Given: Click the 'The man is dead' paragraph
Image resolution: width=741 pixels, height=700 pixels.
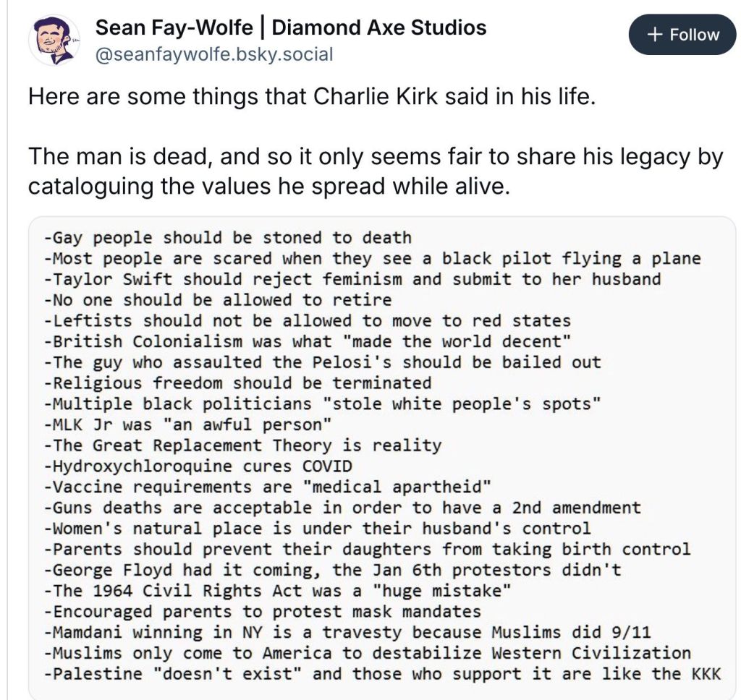Looking at the screenshot, I should coord(375,171).
